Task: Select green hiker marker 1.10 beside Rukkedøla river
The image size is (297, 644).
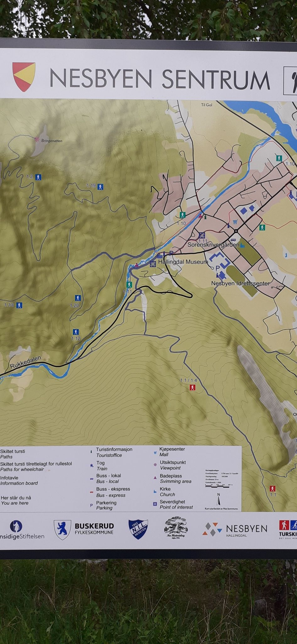Action: [182, 215]
